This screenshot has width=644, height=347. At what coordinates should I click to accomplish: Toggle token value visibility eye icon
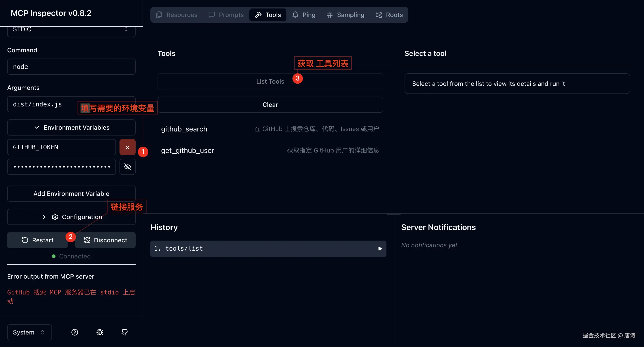127,167
